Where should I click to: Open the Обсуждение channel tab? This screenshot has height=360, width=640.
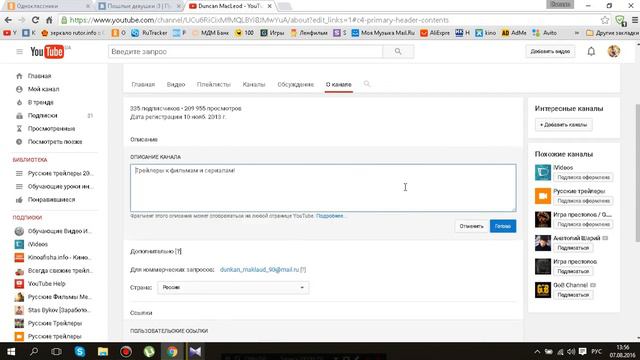point(296,84)
